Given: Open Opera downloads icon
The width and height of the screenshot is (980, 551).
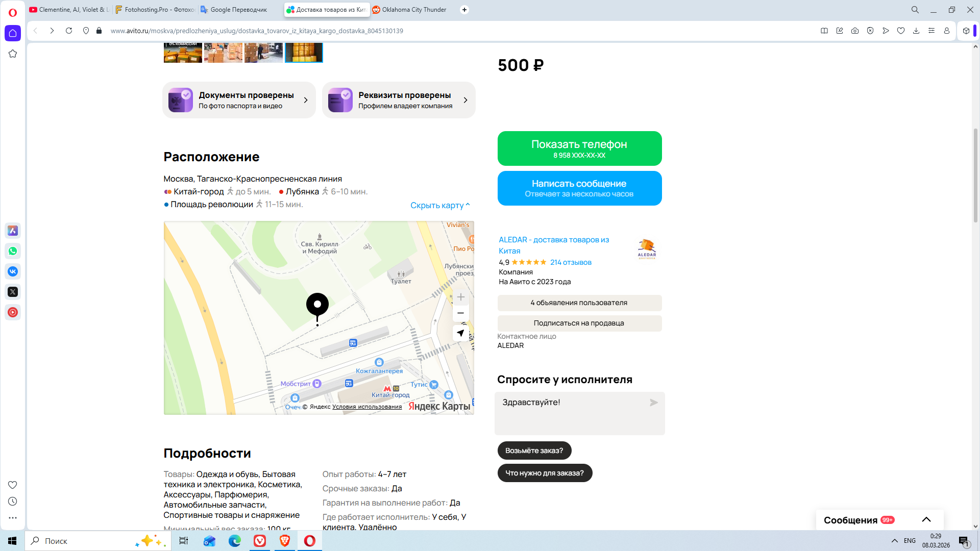Looking at the screenshot, I should click(916, 31).
